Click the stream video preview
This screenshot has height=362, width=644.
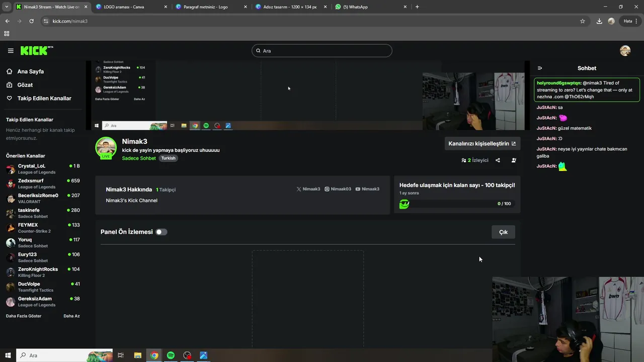(x=308, y=96)
